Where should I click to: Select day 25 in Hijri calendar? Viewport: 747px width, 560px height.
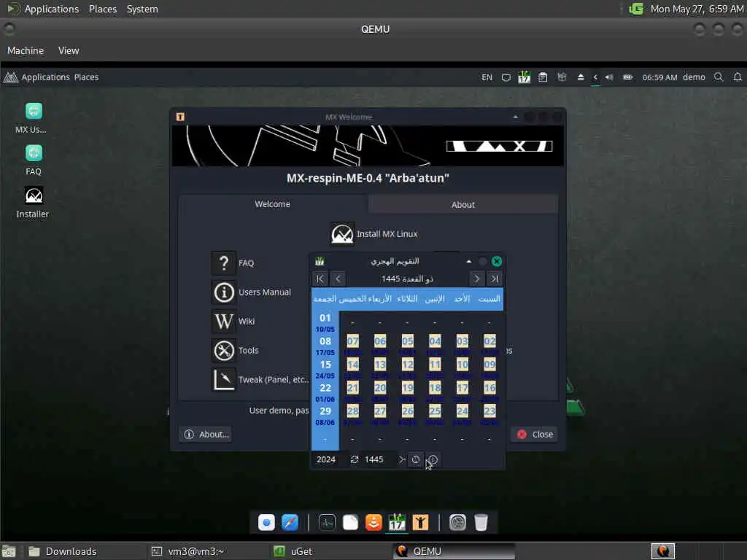(435, 411)
